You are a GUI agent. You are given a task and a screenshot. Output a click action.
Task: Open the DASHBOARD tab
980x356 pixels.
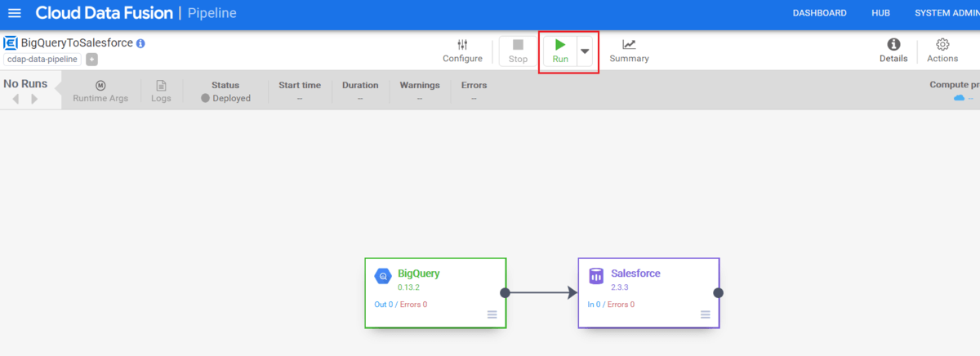(819, 13)
